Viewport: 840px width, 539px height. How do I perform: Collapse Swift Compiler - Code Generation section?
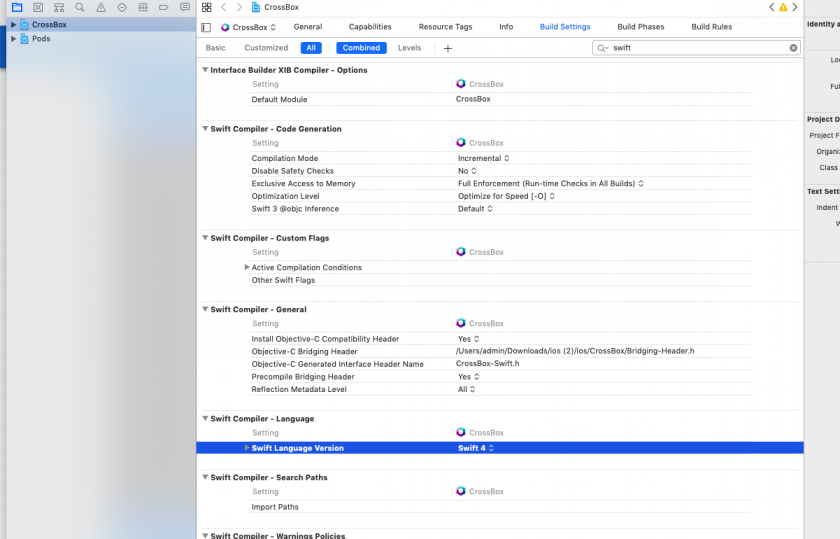pyautogui.click(x=205, y=129)
